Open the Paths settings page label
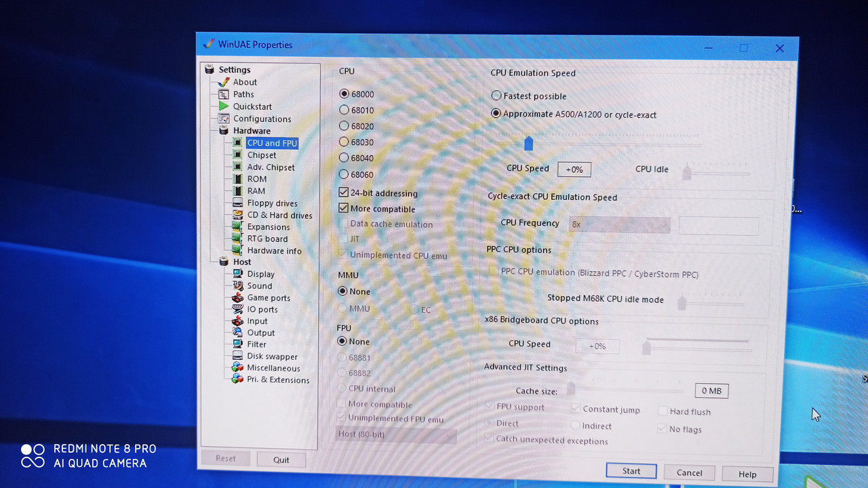The height and width of the screenshot is (488, 868). click(243, 94)
